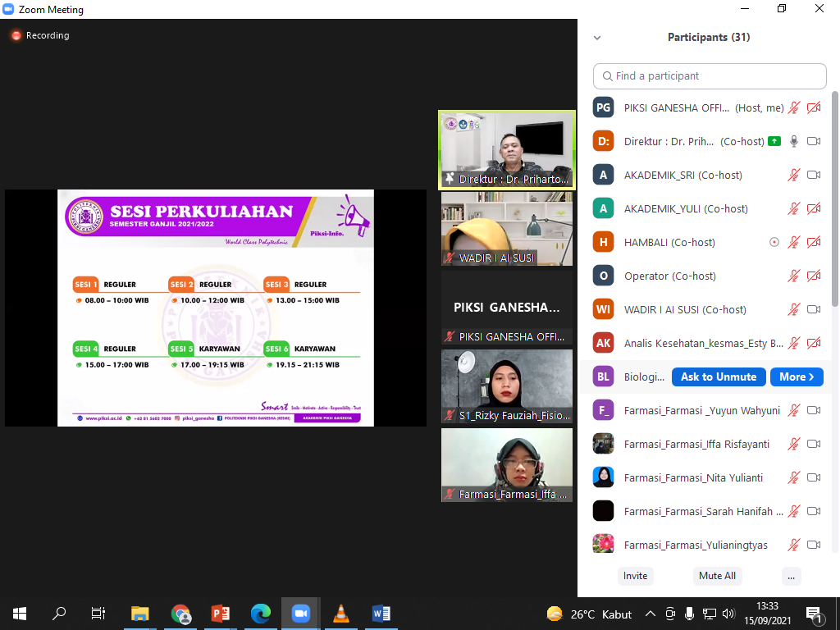The image size is (840, 630).
Task: Click the Participants panel vertical scrollbar
Action: (x=834, y=199)
